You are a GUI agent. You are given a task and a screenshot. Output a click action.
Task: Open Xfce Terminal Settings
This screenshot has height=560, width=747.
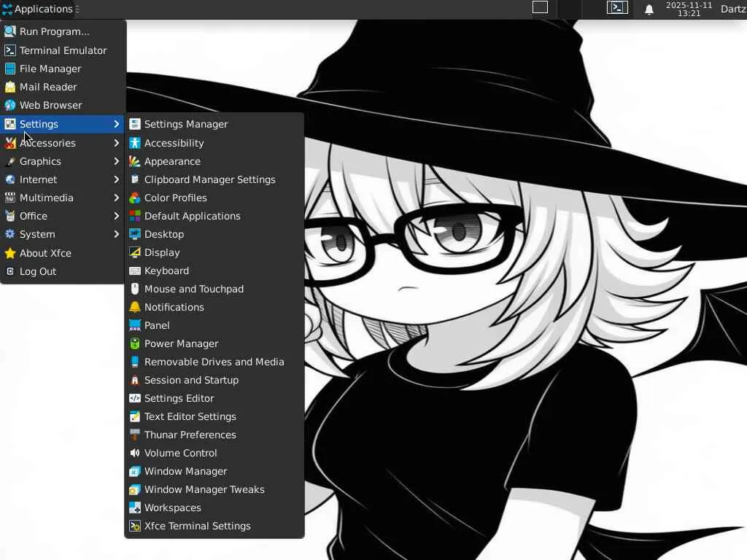point(214,526)
